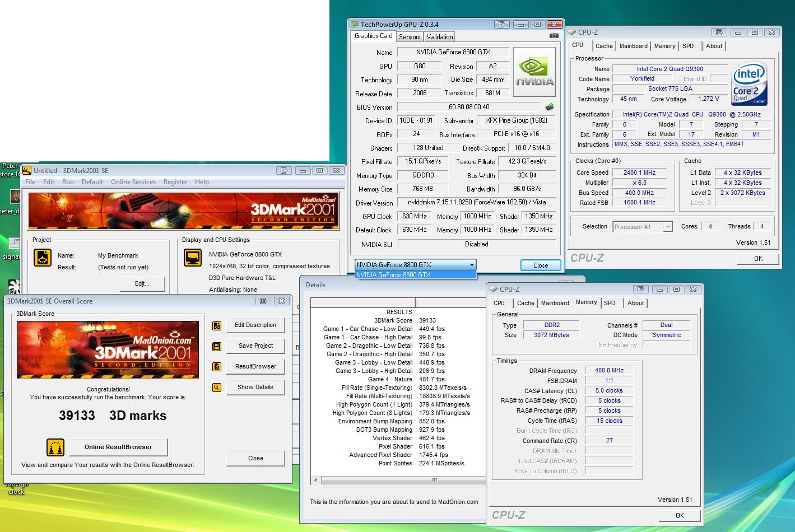Open the Register menu in 3DMark2001
The image size is (795, 532).
click(175, 182)
